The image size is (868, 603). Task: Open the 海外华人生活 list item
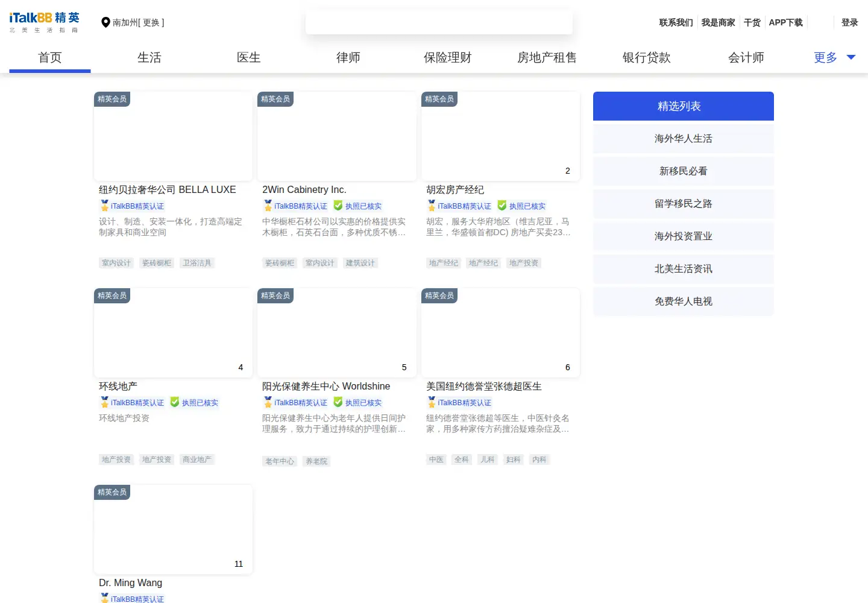684,139
